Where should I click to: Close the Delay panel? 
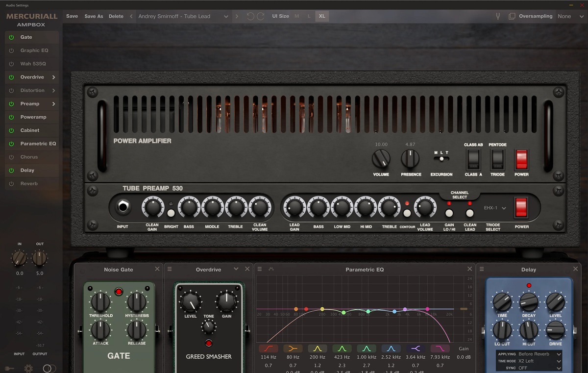tap(576, 269)
